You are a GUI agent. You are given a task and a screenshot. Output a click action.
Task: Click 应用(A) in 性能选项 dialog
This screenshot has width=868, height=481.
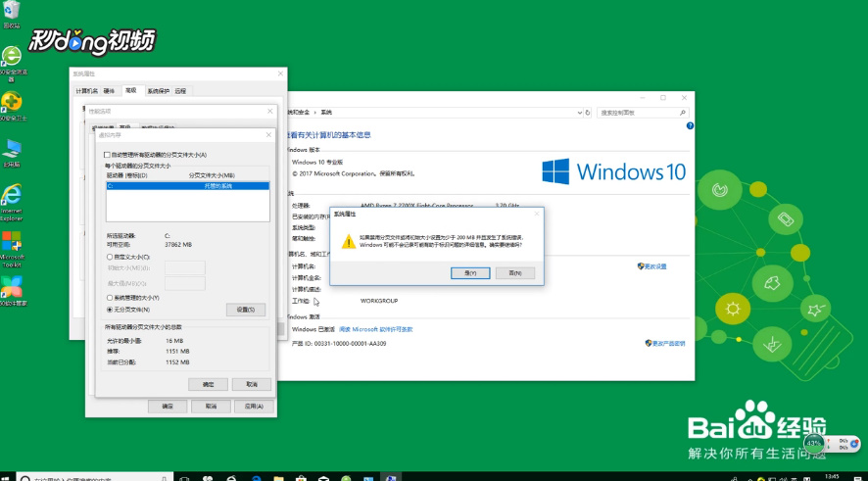[254, 407]
